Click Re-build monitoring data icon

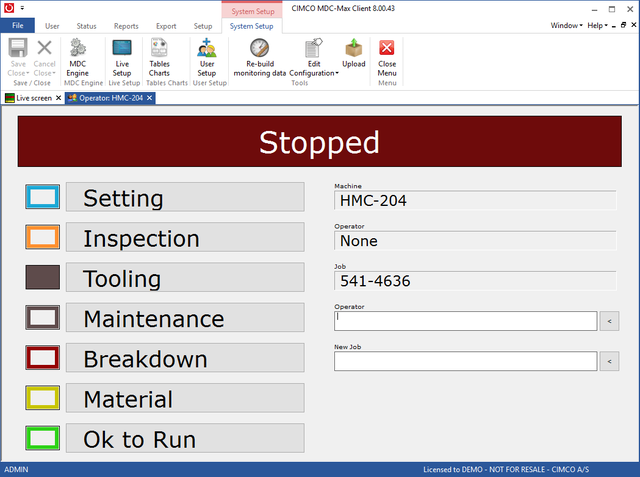click(x=260, y=48)
